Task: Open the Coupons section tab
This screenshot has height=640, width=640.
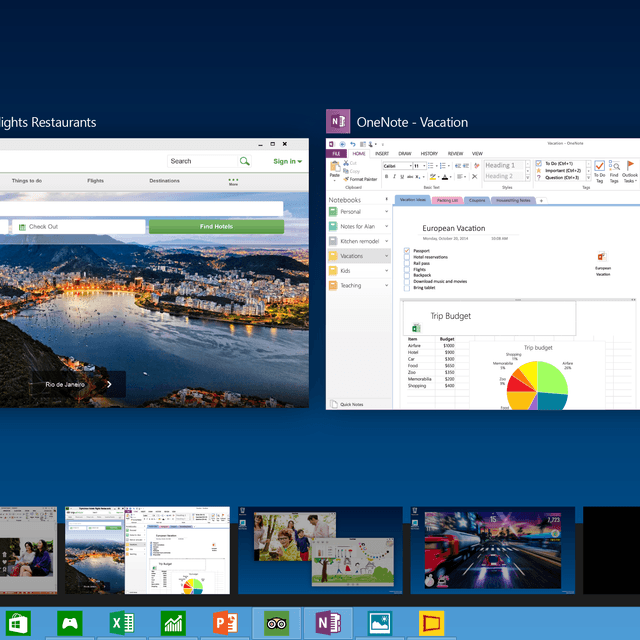Action: (x=477, y=200)
